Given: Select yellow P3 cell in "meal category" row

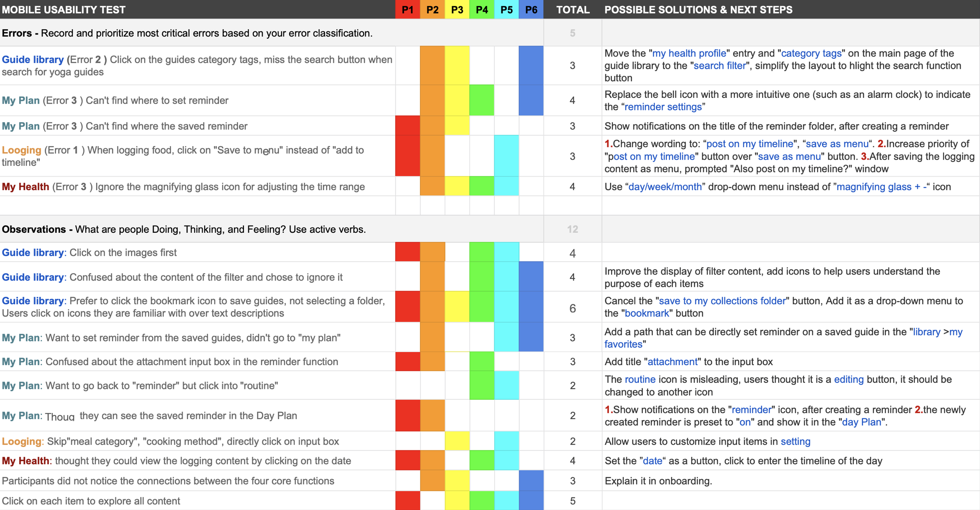Looking at the screenshot, I should coord(457,441).
